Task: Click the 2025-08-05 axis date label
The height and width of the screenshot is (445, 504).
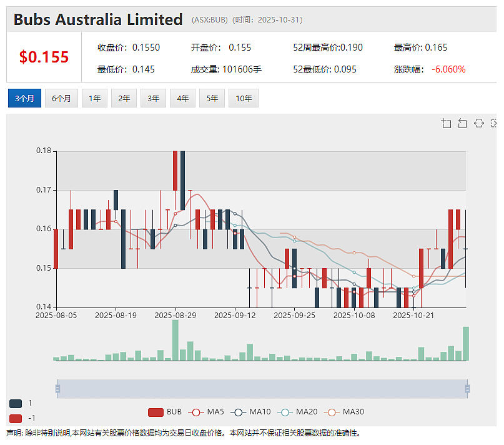Action: [x=56, y=316]
